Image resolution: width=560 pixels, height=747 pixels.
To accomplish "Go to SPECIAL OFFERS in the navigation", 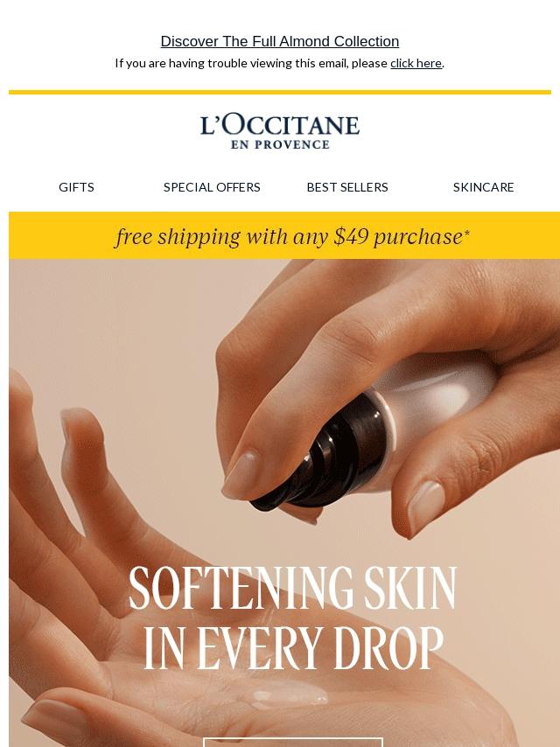I will pos(212,187).
